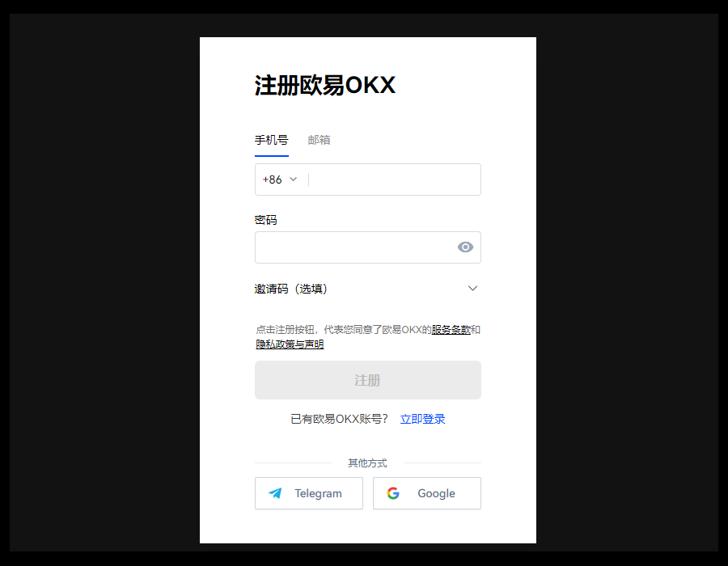Viewport: 728px width, 566px height.
Task: Open the +86 country code dropdown
Action: coord(279,180)
